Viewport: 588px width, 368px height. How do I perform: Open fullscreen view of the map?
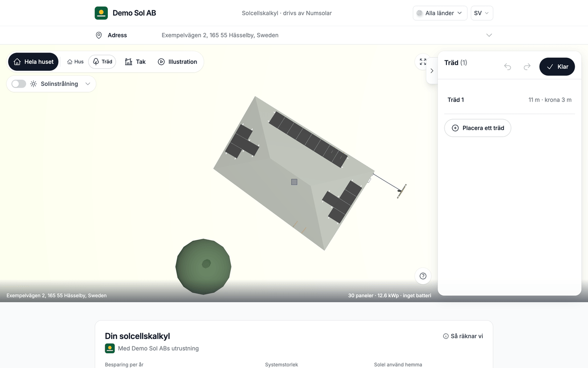[423, 62]
